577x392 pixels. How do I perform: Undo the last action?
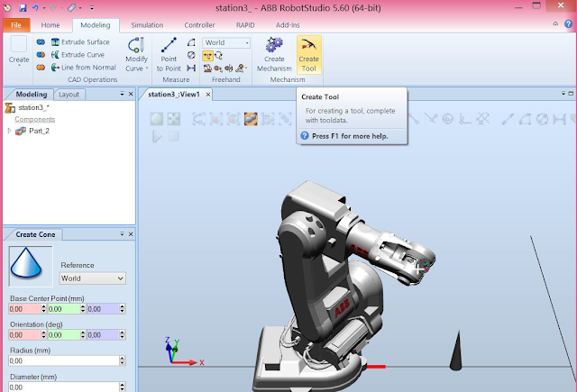tap(36, 8)
